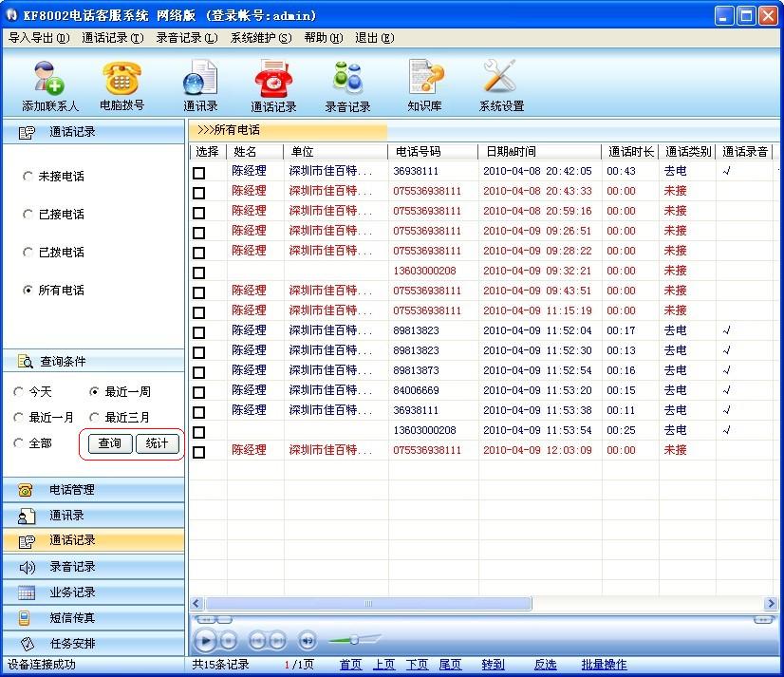Click the play button in the audio player
The height and width of the screenshot is (677, 784).
tap(205, 641)
